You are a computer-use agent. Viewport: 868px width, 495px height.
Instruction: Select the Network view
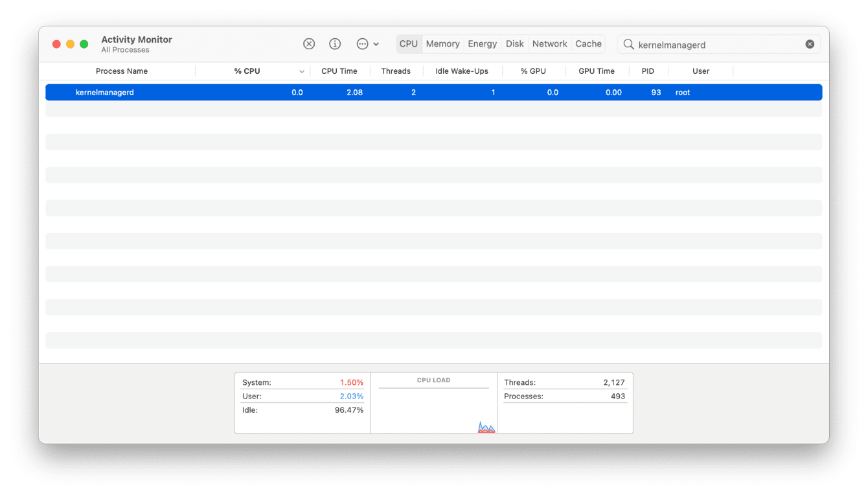549,43
